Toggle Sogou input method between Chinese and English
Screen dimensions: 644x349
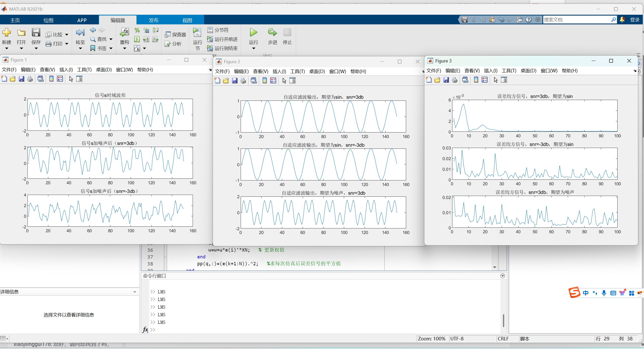coord(586,293)
